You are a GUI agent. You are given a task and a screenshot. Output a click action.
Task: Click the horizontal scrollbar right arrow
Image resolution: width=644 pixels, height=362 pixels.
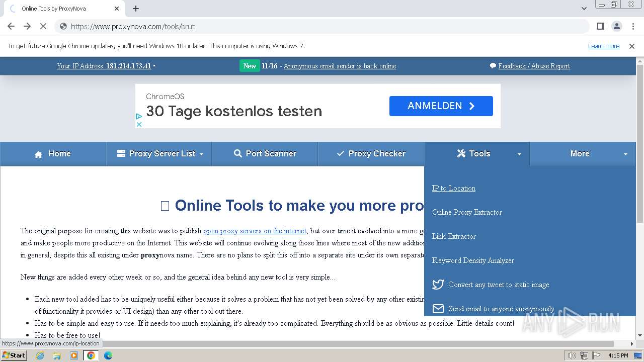pos(632,344)
